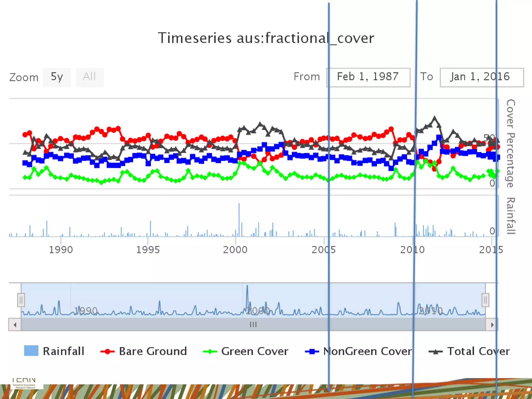Toggle Green Cover series in the legend
532x399 pixels.
[255, 351]
